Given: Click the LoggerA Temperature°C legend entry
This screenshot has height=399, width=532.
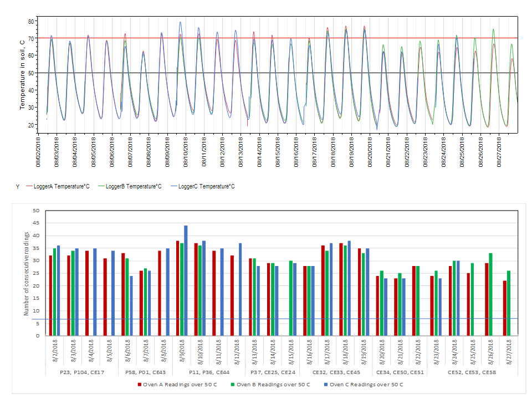Looking at the screenshot, I should pos(58,186).
